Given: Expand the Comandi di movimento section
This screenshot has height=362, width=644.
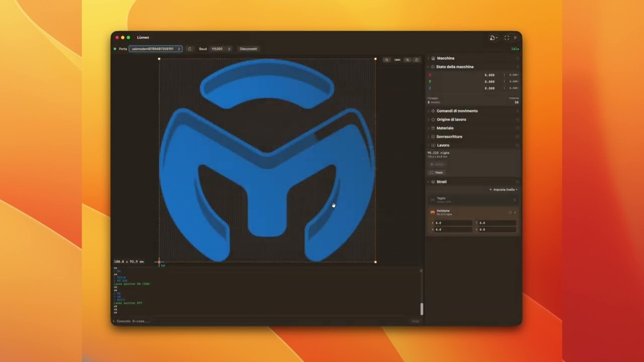Looking at the screenshot, I should point(428,111).
